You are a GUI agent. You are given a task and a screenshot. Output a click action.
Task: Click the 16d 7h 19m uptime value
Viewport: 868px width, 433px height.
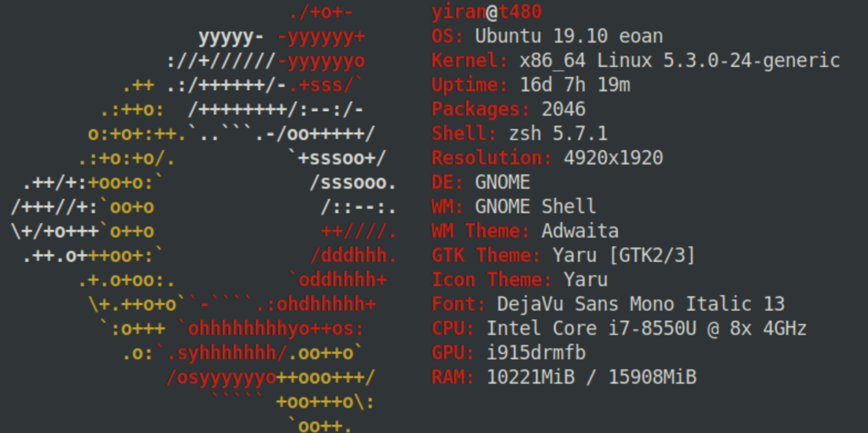[575, 85]
